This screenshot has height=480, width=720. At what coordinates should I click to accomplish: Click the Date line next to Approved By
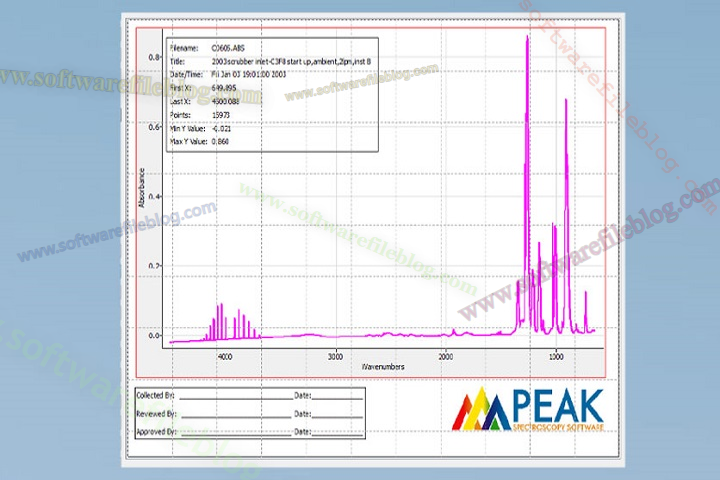point(337,434)
